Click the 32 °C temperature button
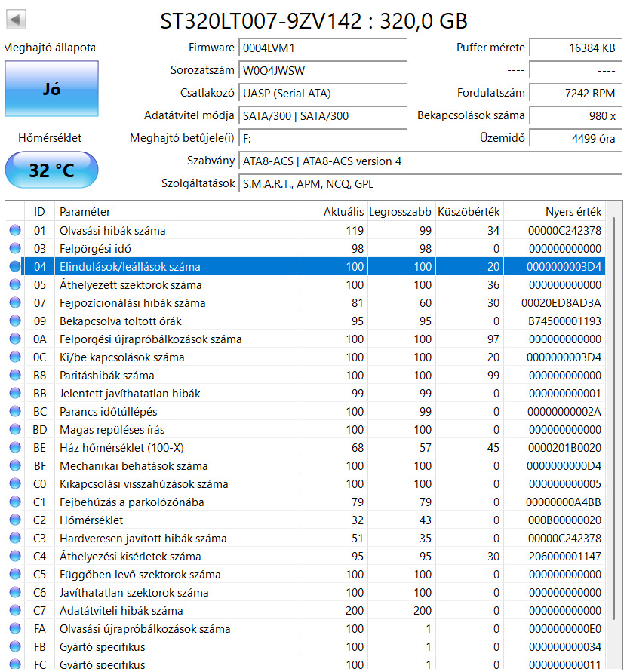627x672 pixels. coord(51,170)
